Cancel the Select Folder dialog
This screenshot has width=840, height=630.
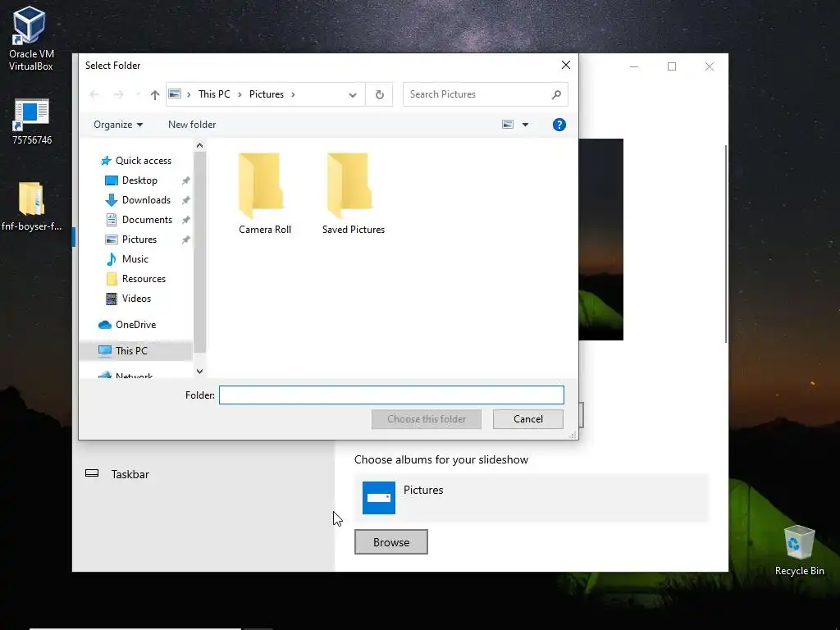pyautogui.click(x=527, y=419)
